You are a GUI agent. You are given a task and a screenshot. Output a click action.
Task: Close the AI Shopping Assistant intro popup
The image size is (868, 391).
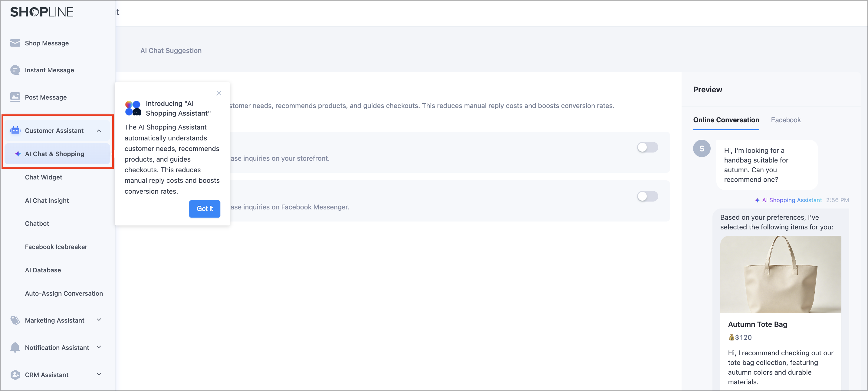pyautogui.click(x=219, y=94)
